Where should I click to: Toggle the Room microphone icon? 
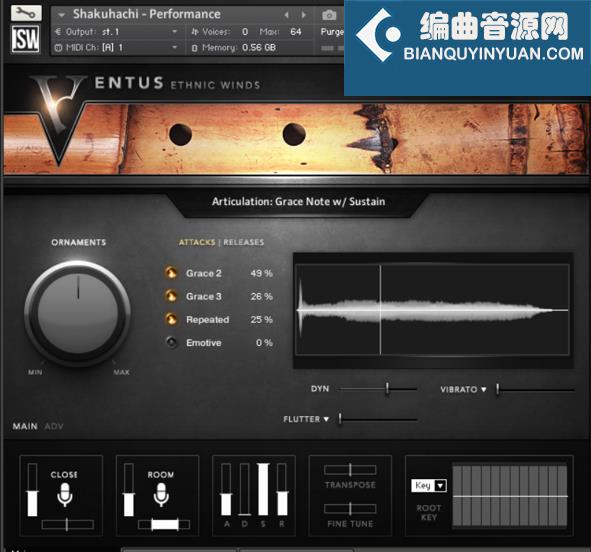[x=161, y=495]
